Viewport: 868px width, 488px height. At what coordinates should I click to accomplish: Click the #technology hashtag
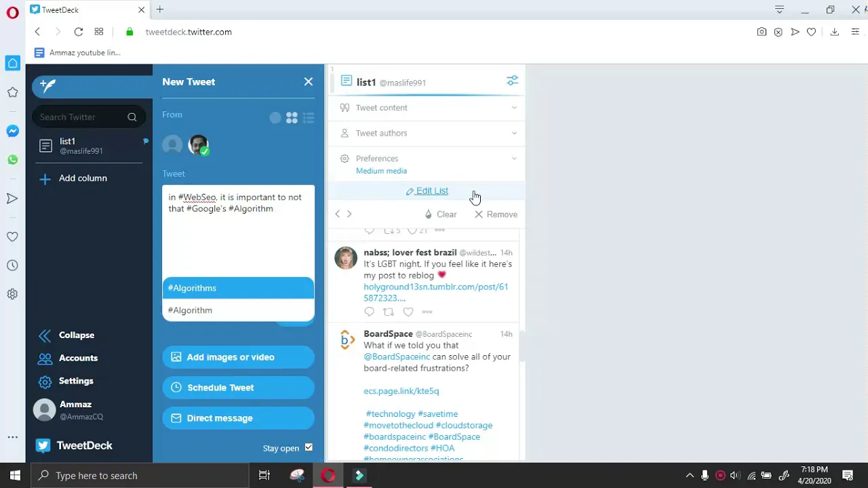tap(391, 414)
